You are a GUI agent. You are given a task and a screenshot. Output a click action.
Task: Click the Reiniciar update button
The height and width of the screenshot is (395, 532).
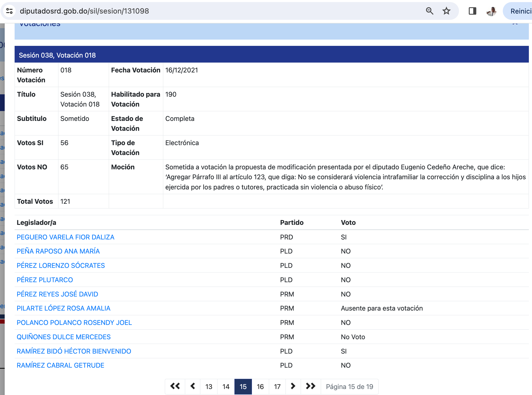(519, 11)
